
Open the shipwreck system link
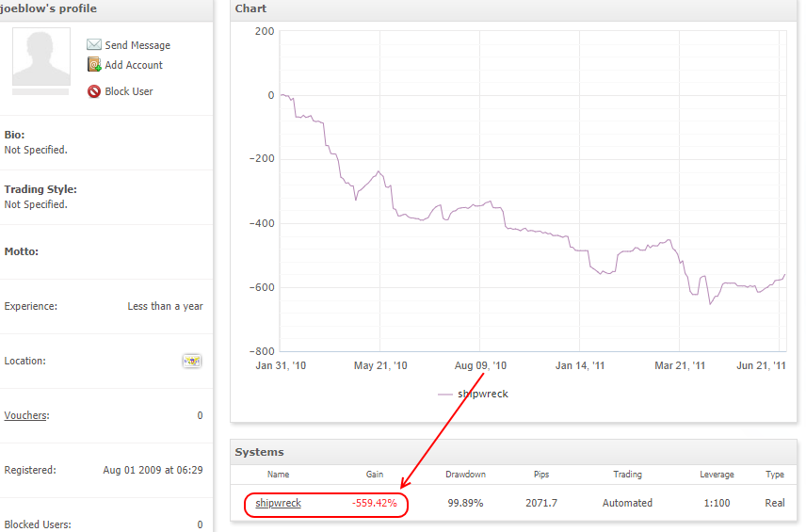[x=278, y=503]
